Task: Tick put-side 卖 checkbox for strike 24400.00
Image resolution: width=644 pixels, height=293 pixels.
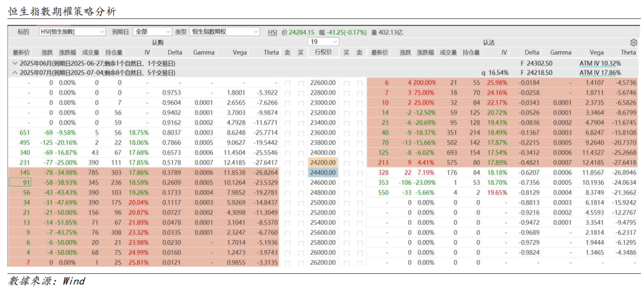Action: (360, 172)
